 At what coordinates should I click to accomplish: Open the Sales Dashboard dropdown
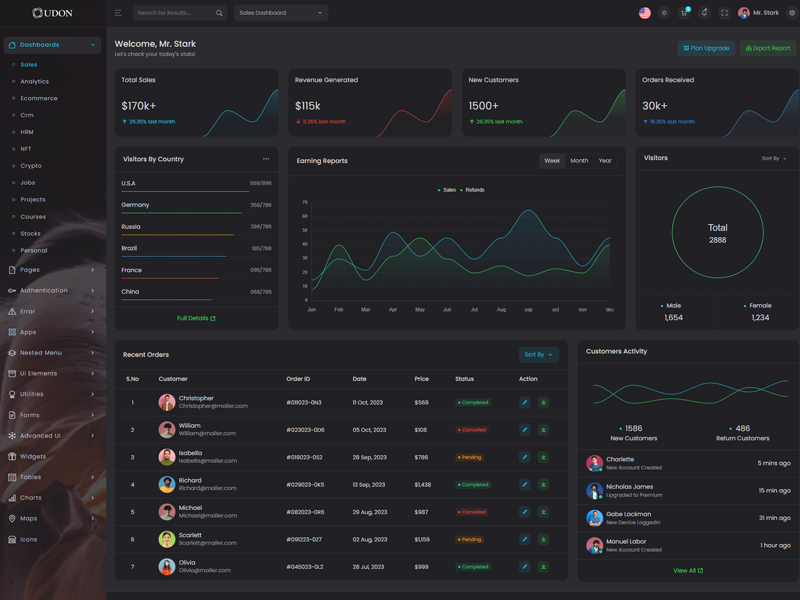(x=281, y=13)
